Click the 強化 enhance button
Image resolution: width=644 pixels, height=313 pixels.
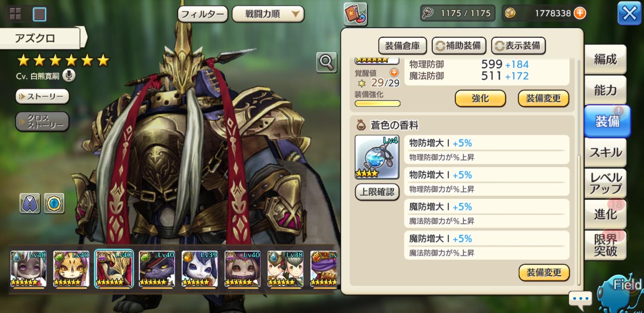point(480,99)
